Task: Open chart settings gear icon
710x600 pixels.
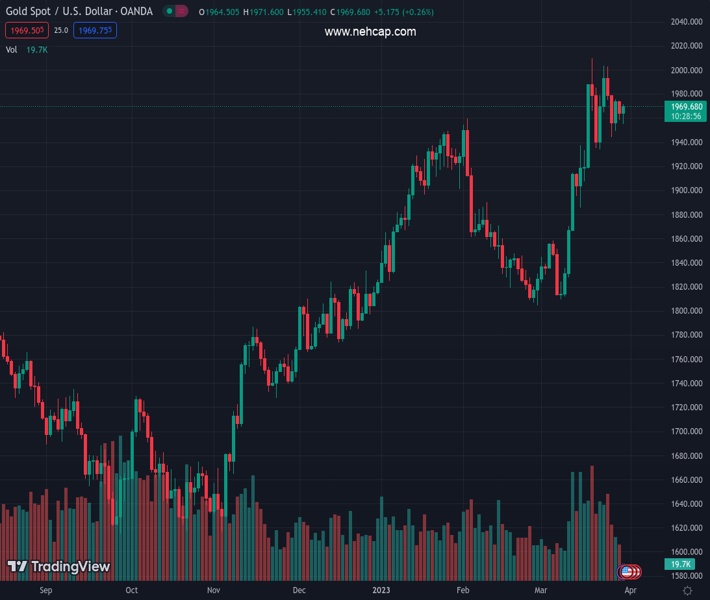Action: (687, 591)
